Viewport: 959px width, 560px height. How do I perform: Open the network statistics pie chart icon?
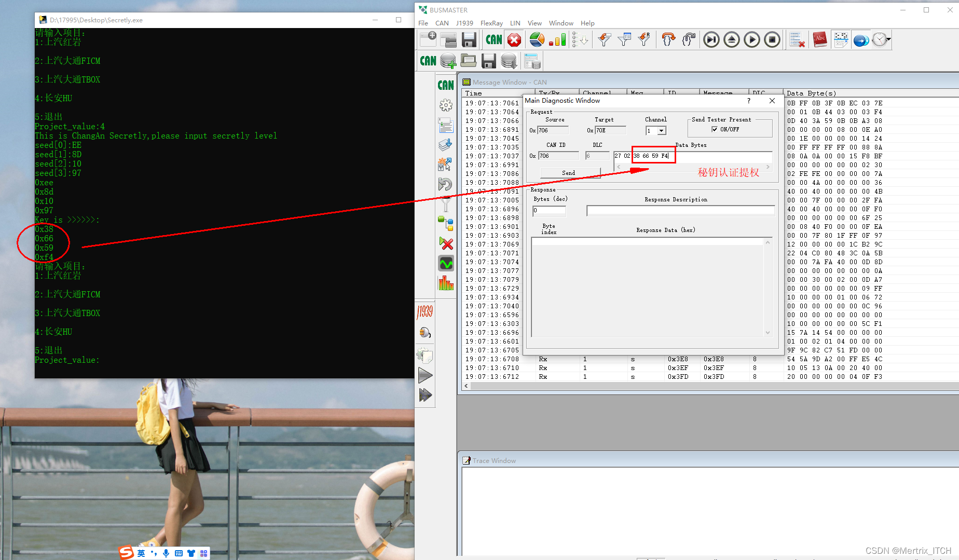[537, 40]
